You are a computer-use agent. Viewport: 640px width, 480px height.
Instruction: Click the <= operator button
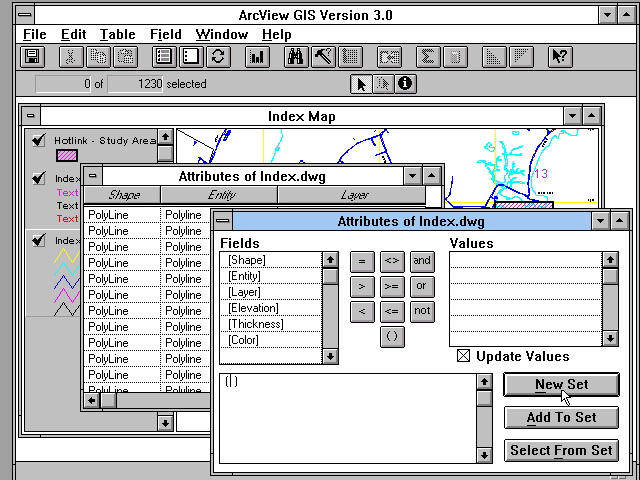pyautogui.click(x=392, y=312)
